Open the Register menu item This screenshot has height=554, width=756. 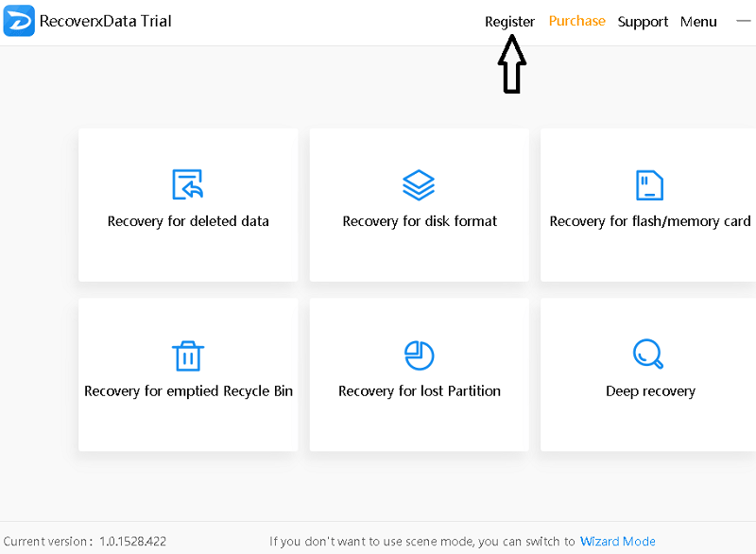(509, 22)
